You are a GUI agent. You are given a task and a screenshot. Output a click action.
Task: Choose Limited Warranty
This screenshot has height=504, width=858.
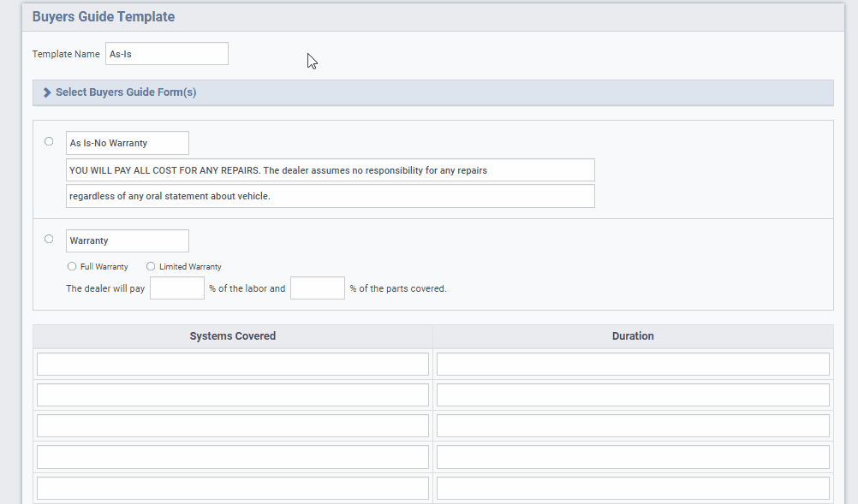pyautogui.click(x=151, y=266)
